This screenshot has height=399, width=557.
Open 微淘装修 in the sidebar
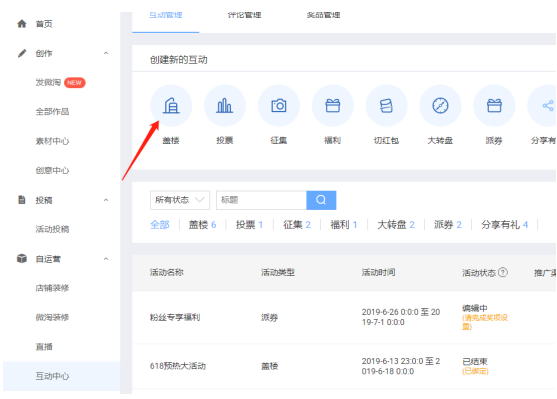(x=52, y=317)
